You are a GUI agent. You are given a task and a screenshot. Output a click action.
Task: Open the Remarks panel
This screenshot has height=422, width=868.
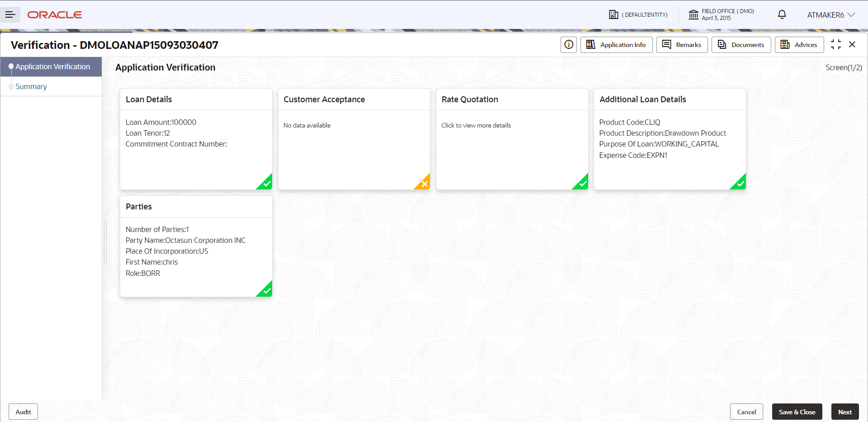[682, 45]
